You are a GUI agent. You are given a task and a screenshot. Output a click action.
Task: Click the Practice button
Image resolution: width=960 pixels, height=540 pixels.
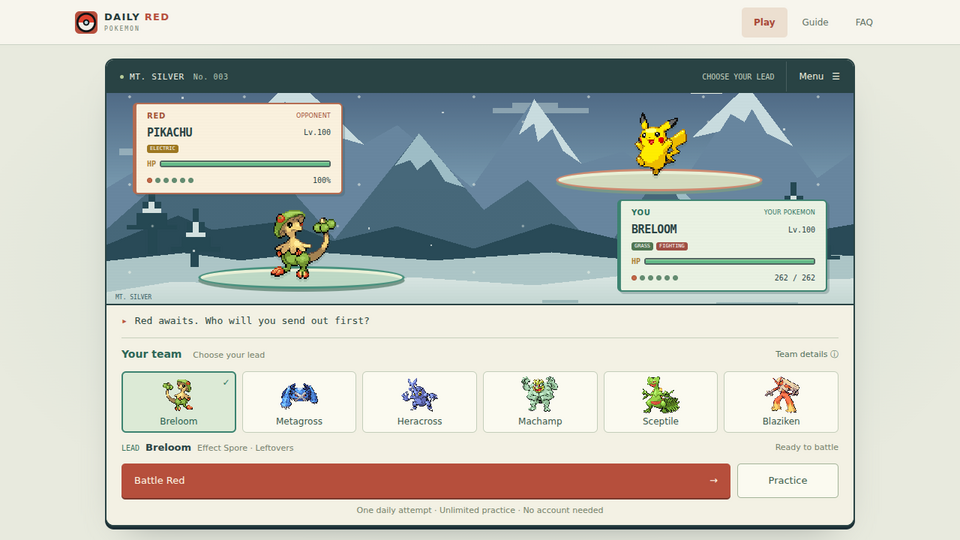pyautogui.click(x=787, y=481)
